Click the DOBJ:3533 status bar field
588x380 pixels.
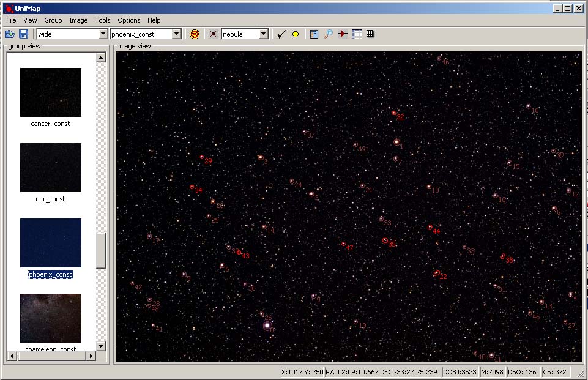tap(460, 372)
